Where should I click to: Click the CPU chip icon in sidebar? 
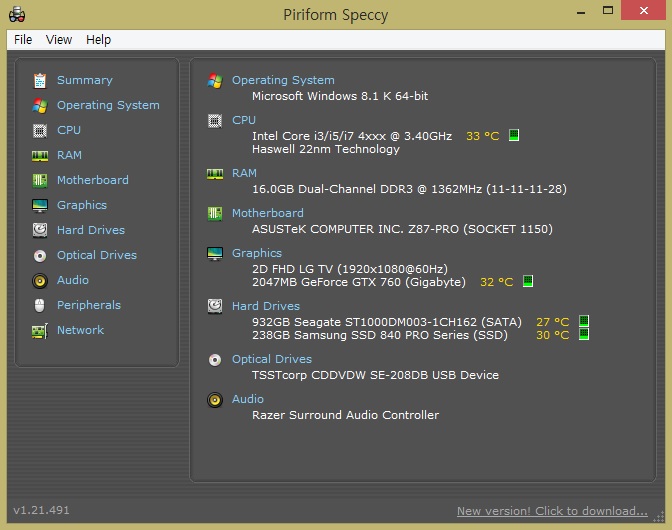click(40, 130)
